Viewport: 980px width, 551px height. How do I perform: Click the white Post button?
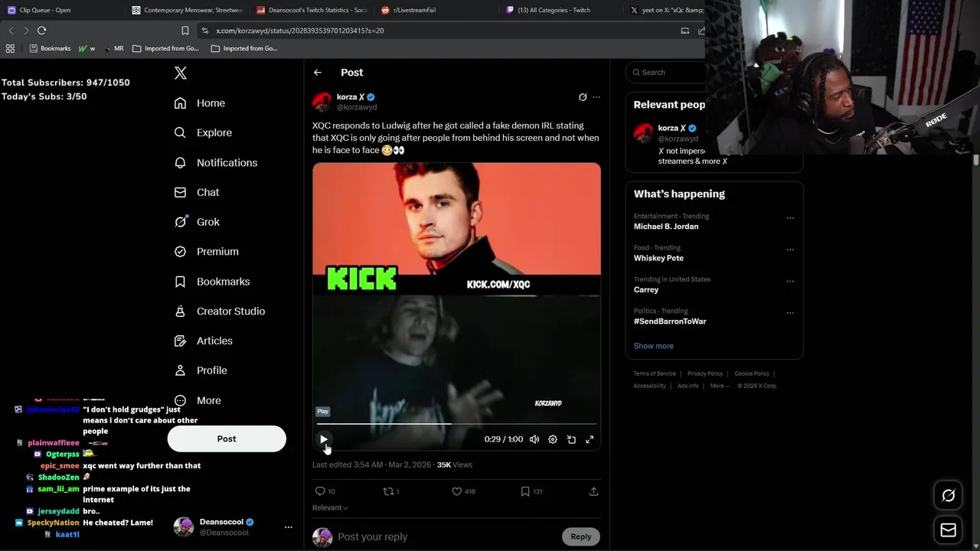227,439
